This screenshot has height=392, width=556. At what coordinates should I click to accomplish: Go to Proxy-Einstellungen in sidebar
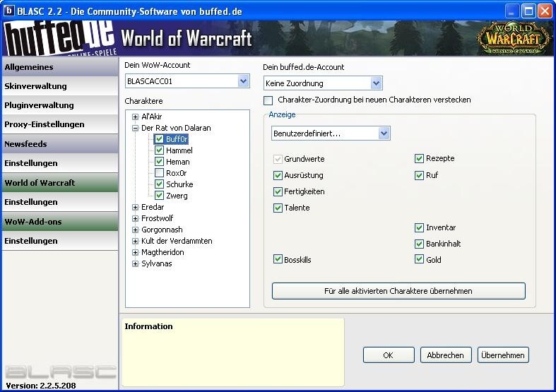click(59, 124)
